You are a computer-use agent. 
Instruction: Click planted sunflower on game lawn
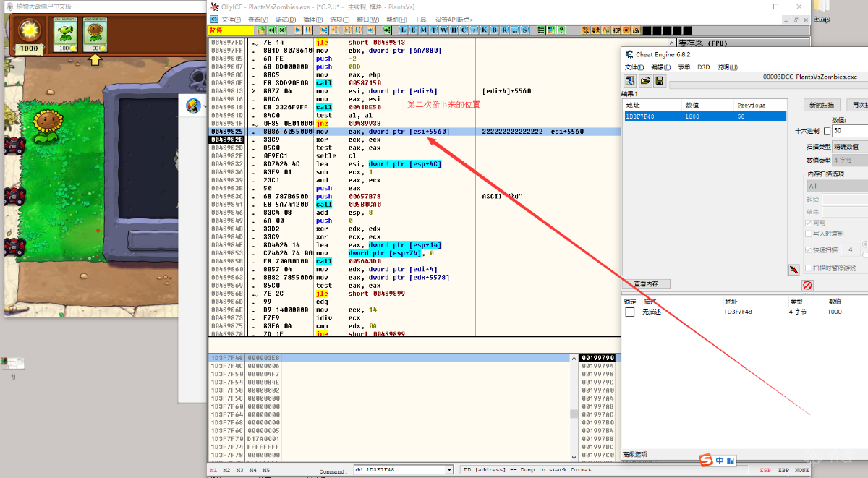48,126
